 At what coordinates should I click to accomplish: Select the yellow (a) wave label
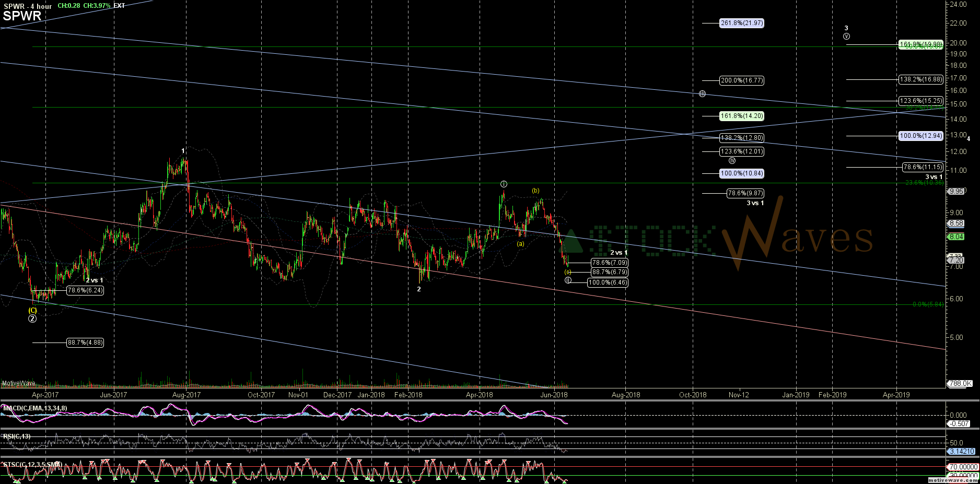tap(520, 244)
